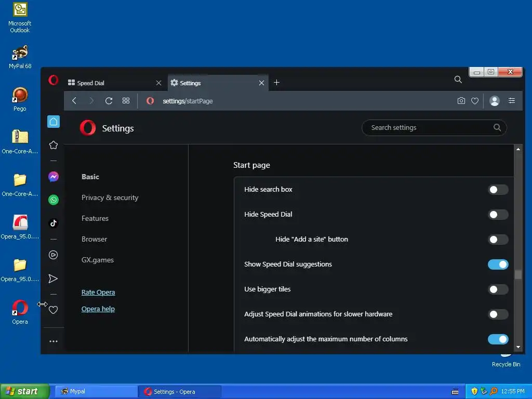The image size is (532, 399).
Task: Open the Windows start menu
Action: tap(24, 391)
